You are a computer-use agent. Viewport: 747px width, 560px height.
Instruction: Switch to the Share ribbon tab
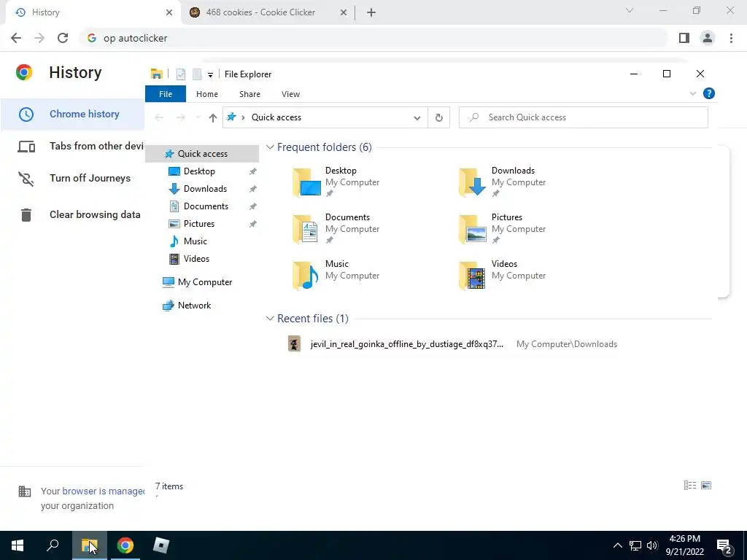click(x=249, y=94)
